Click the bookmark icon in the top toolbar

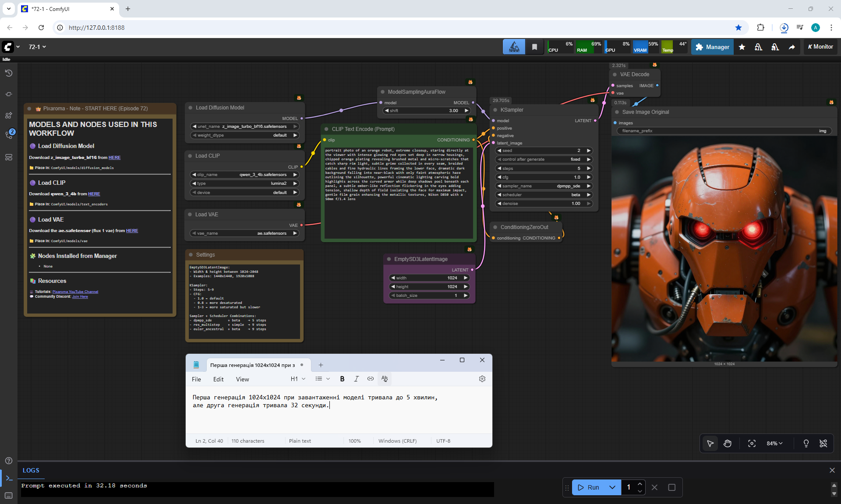(534, 47)
